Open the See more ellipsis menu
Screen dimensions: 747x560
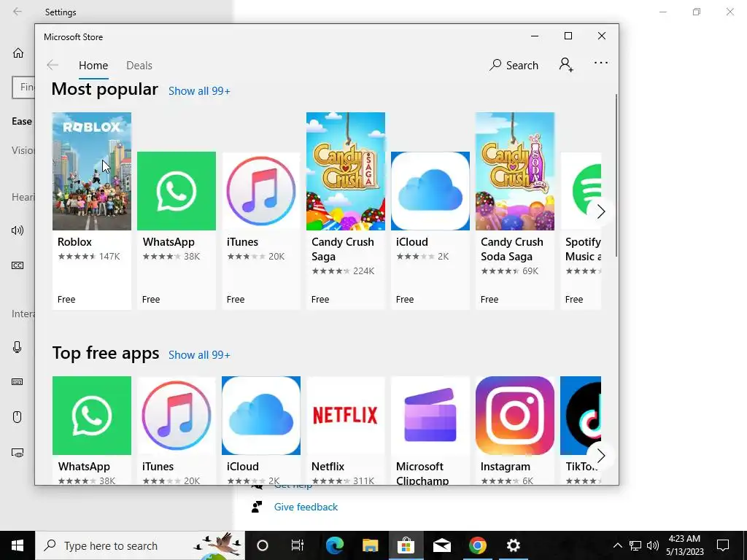tap(601, 63)
